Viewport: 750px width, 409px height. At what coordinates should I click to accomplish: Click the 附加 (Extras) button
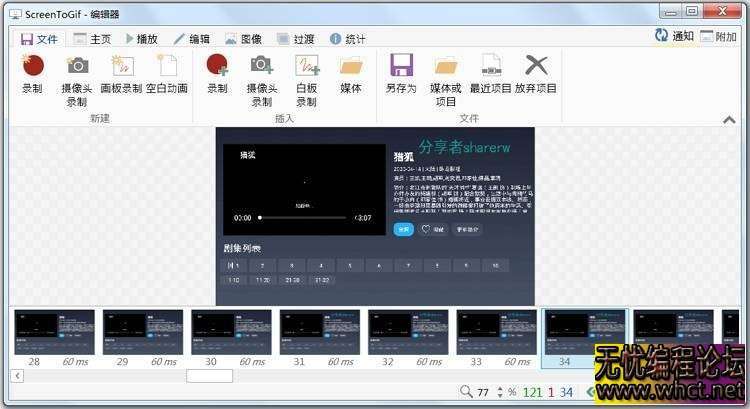[719, 36]
